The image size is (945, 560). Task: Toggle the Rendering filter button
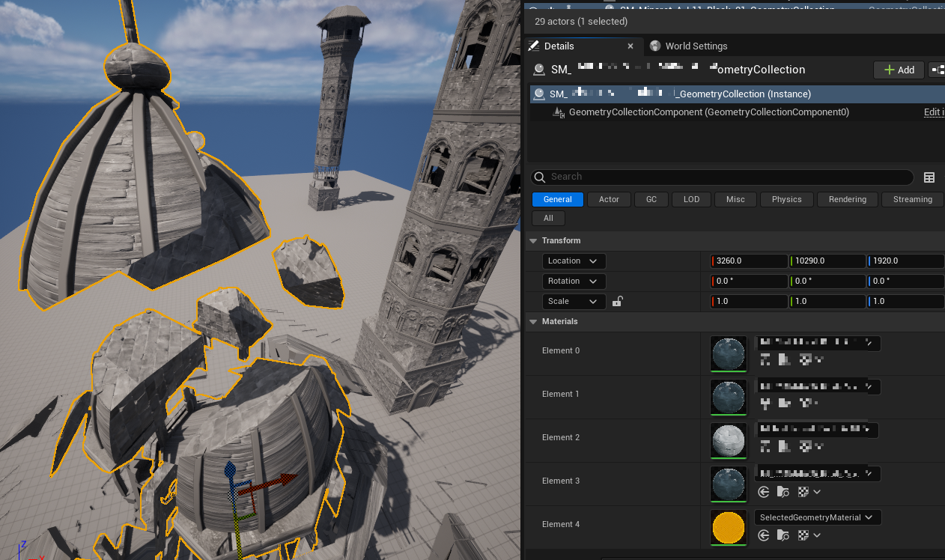848,199
